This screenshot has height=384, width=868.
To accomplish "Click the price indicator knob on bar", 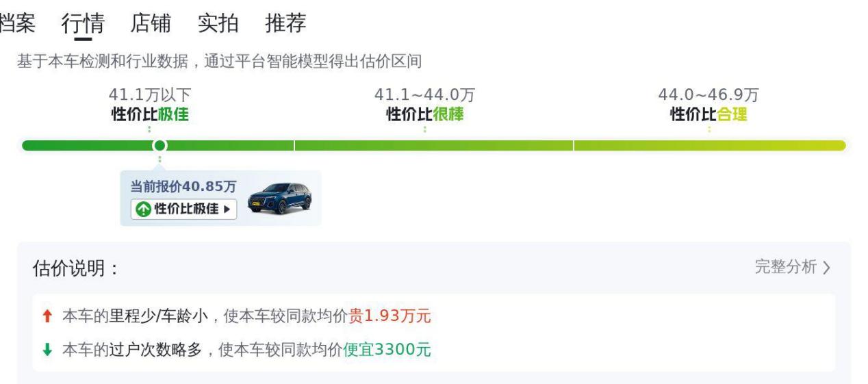I will coord(159,145).
